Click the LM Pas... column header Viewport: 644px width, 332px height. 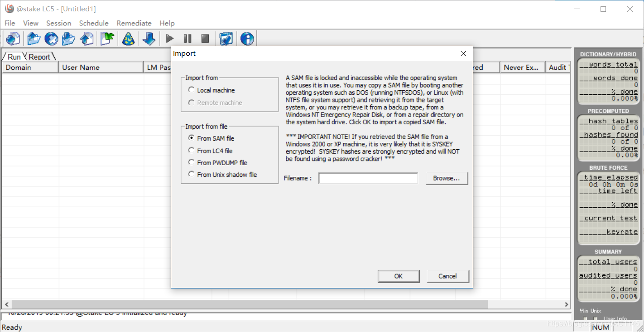157,67
